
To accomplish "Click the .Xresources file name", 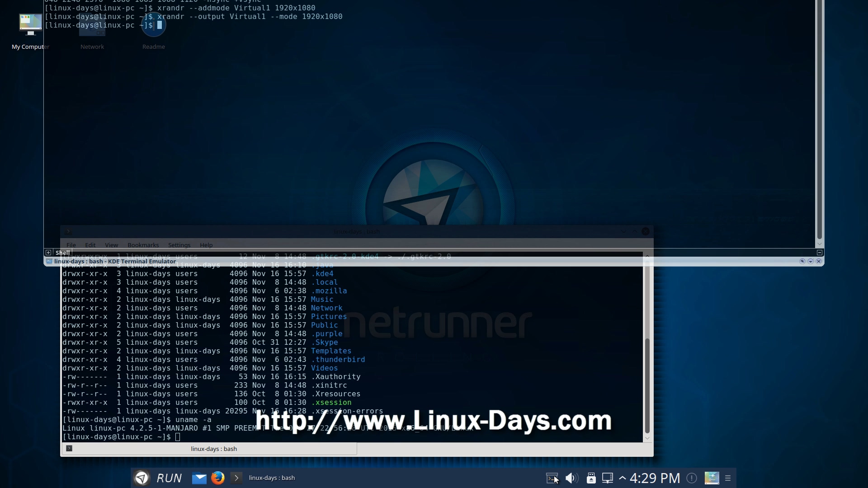I will [x=335, y=394].
